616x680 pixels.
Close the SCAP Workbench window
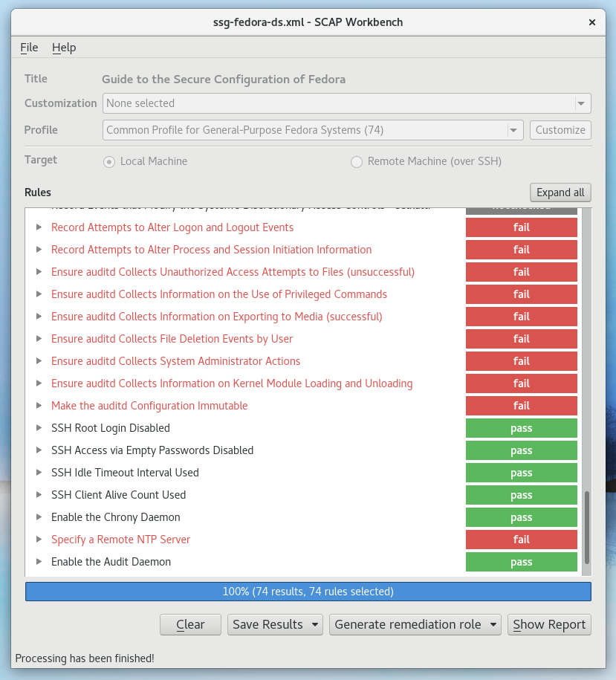[x=591, y=22]
